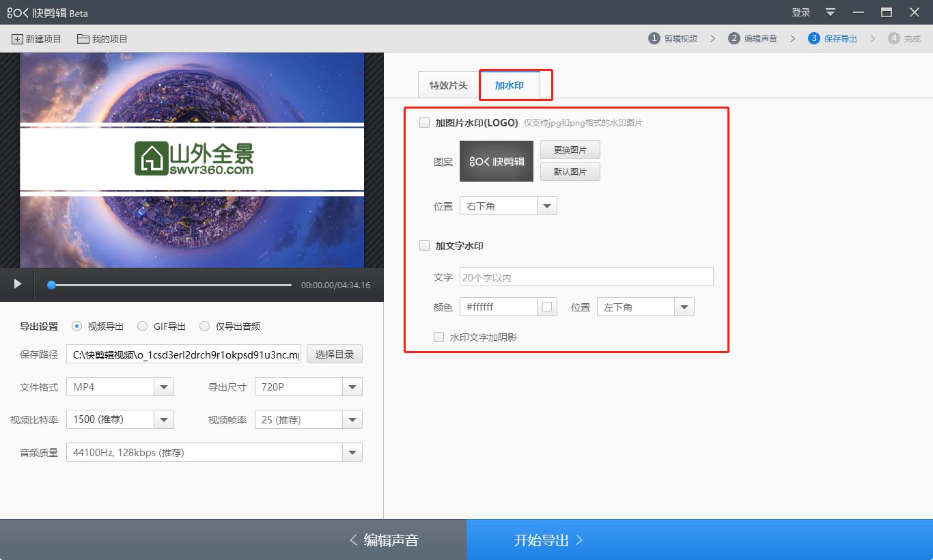Screen dimensions: 933x560
Task: Click the play button under video preview
Action: point(18,284)
